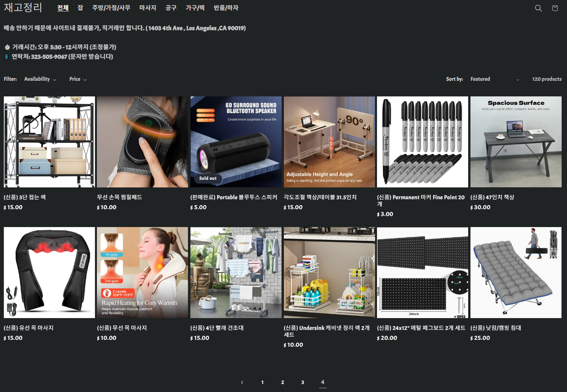This screenshot has width=567, height=392.
Task: Open the shopping cart icon
Action: 555,8
